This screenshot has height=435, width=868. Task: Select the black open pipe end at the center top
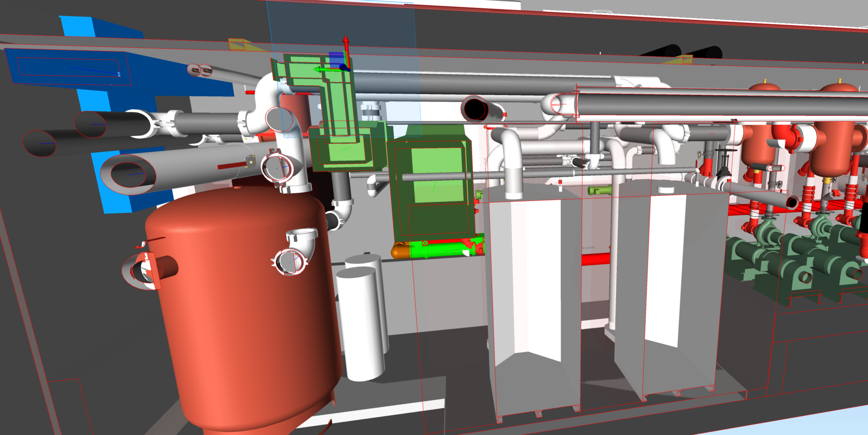475,109
